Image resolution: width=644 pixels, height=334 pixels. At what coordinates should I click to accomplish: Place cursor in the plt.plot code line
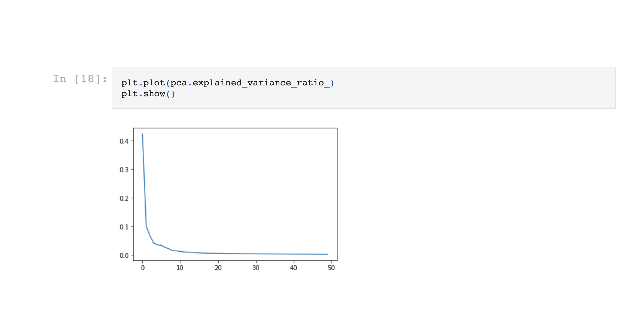tap(227, 83)
